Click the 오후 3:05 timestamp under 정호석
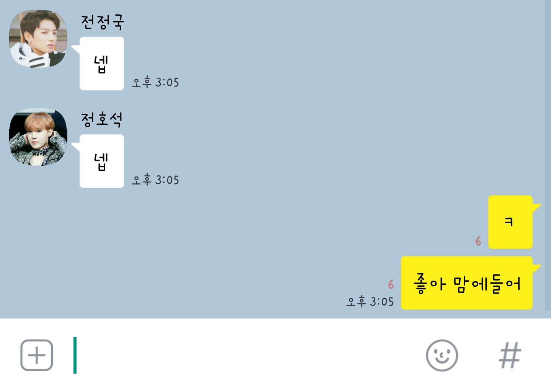Image resolution: width=551 pixels, height=392 pixels. point(155,180)
